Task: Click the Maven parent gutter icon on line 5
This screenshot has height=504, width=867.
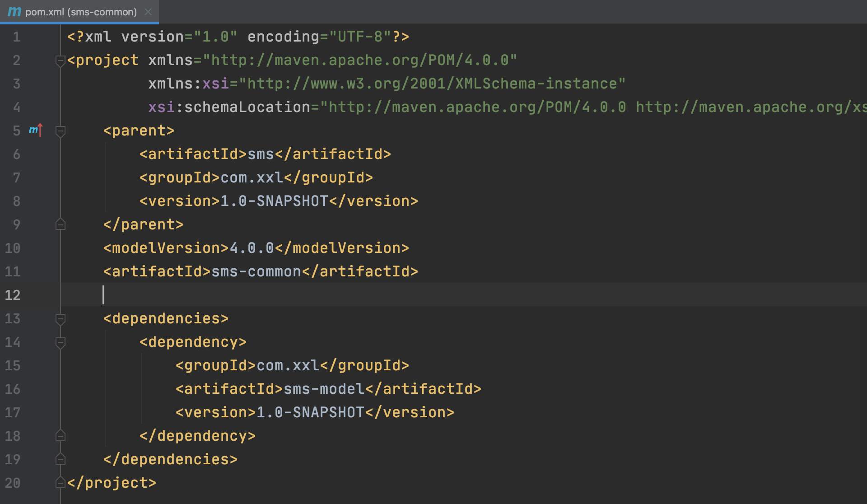Action: pyautogui.click(x=35, y=130)
